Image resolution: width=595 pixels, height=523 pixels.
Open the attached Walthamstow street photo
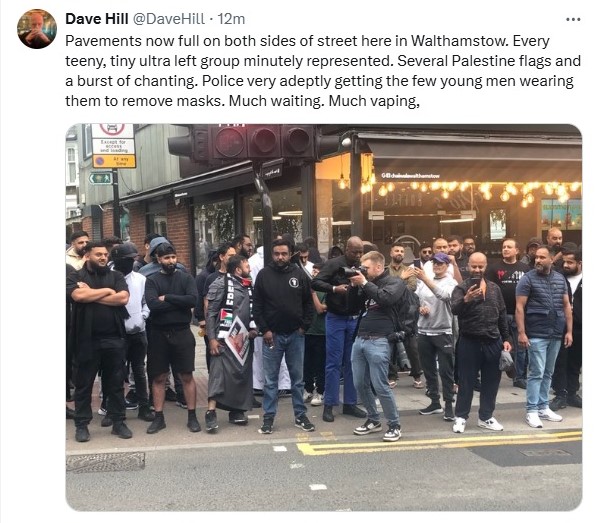point(324,317)
